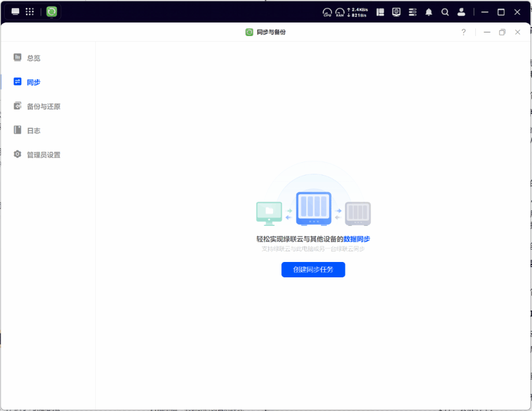532x411 pixels.
Task: Open the CPU usage gauge
Action: coord(327,12)
